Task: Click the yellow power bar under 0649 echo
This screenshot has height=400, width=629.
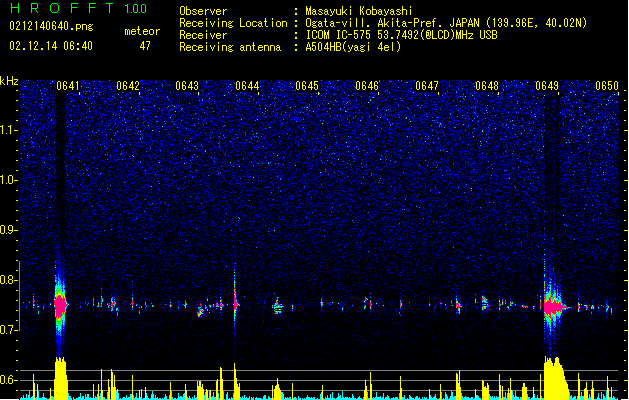Action: 556,378
